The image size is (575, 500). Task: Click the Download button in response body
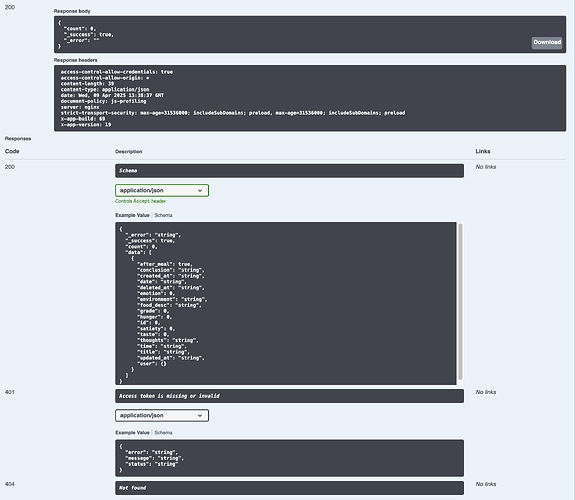(547, 42)
